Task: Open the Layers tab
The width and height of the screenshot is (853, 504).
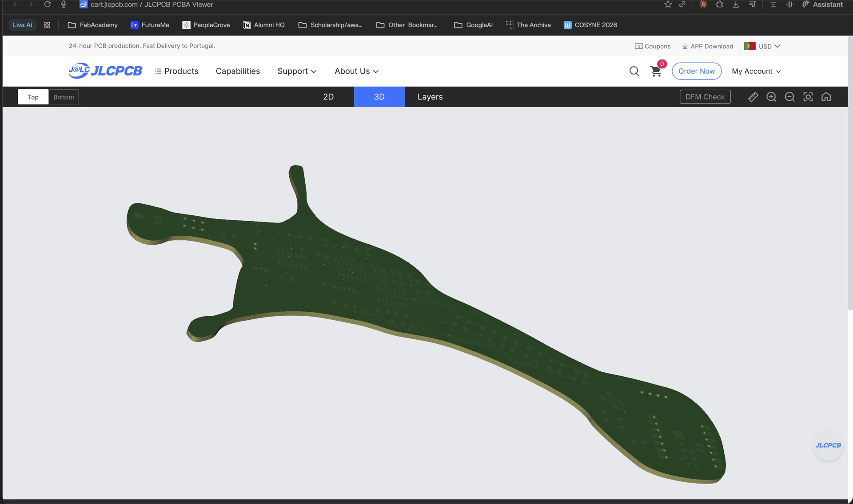Action: tap(430, 97)
